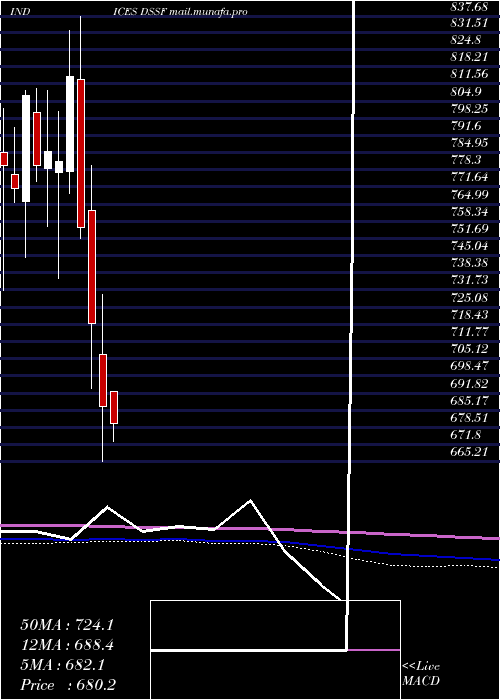Select the 784.95 axis label
This screenshot has width=500, height=700.
(x=469, y=143)
